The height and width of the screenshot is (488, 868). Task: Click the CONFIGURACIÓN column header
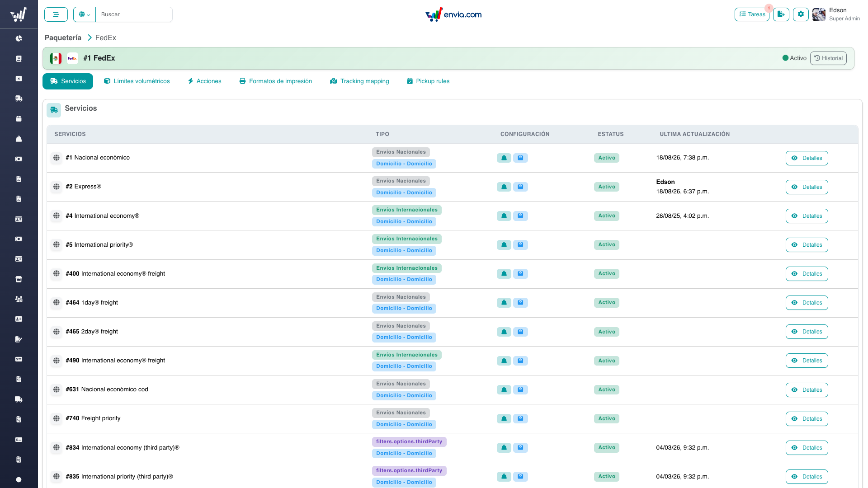525,134
